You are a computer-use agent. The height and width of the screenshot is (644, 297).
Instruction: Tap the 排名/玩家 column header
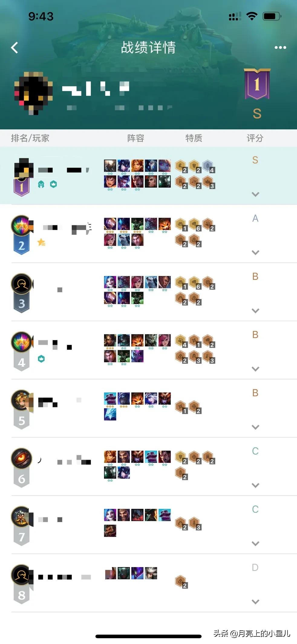pos(30,138)
